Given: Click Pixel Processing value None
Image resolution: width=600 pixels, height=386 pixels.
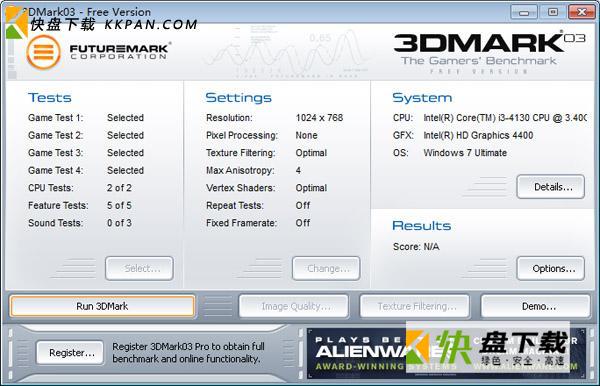Looking at the screenshot, I should pos(306,135).
